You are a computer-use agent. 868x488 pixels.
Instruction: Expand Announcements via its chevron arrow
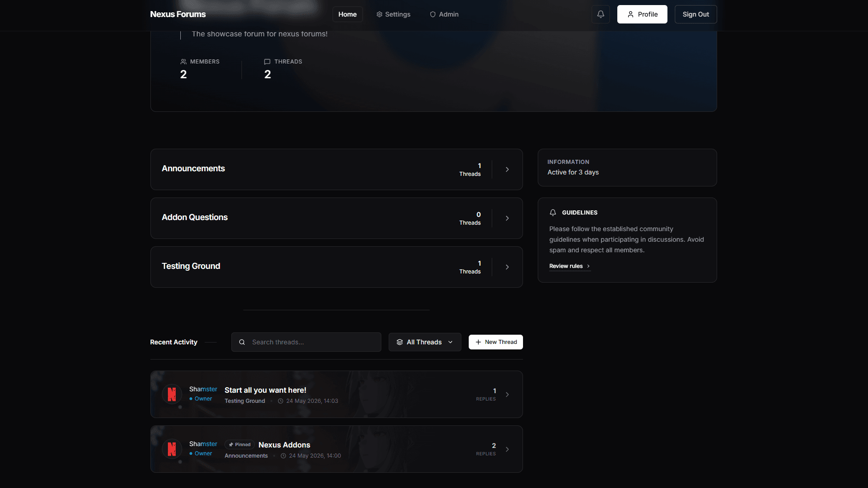[507, 169]
